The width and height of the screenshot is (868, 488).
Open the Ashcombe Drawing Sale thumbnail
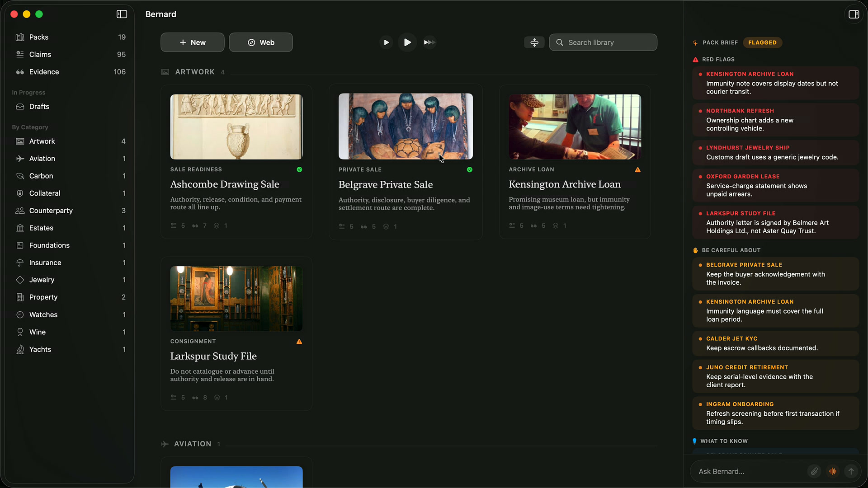[x=236, y=127]
